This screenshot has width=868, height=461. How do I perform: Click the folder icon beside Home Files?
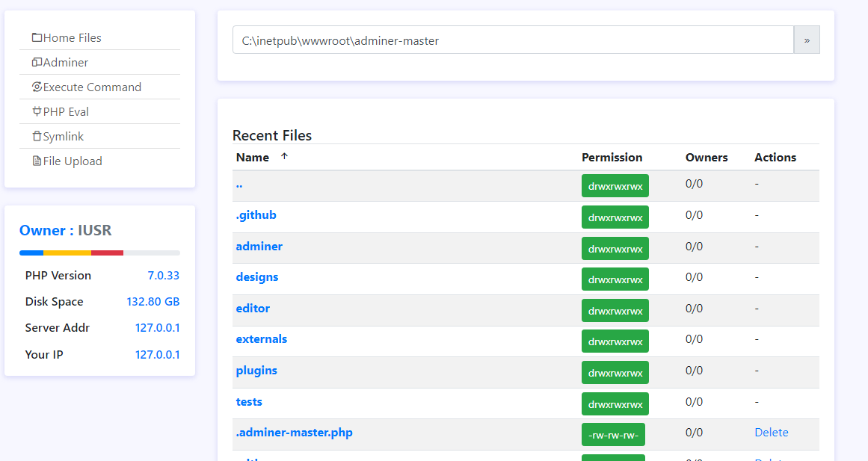37,37
